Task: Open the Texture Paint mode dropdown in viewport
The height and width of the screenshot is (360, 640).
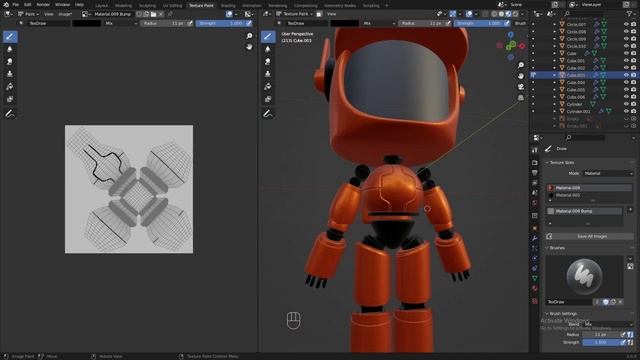Action: 295,14
